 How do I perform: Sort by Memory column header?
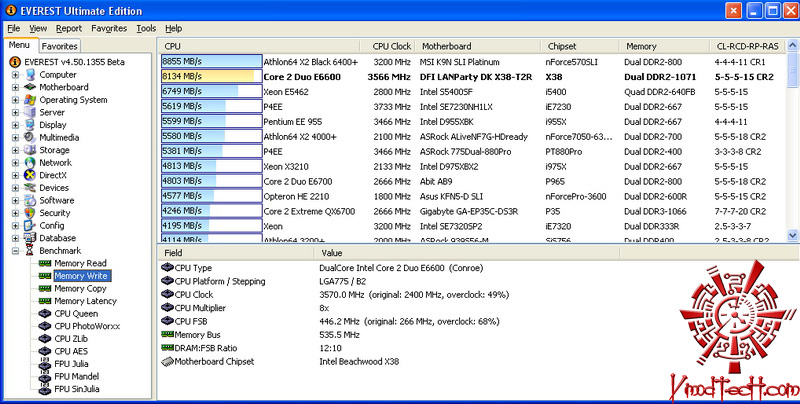[x=664, y=46]
